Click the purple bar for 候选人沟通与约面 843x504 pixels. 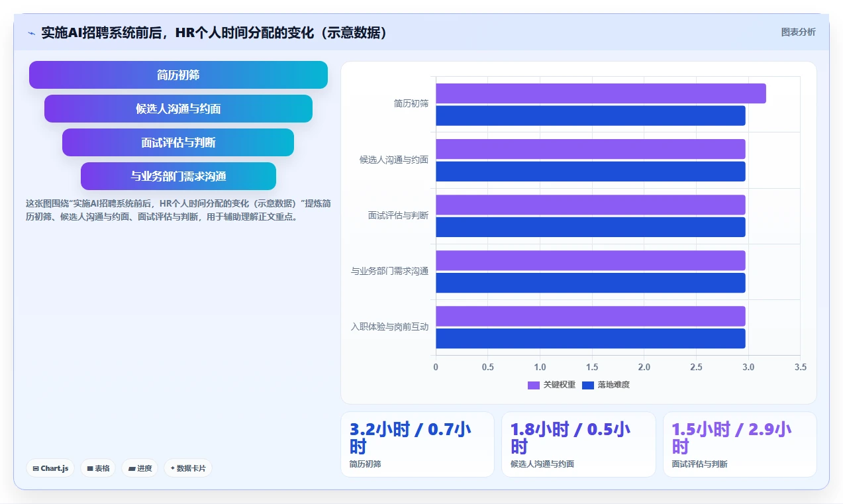click(591, 149)
